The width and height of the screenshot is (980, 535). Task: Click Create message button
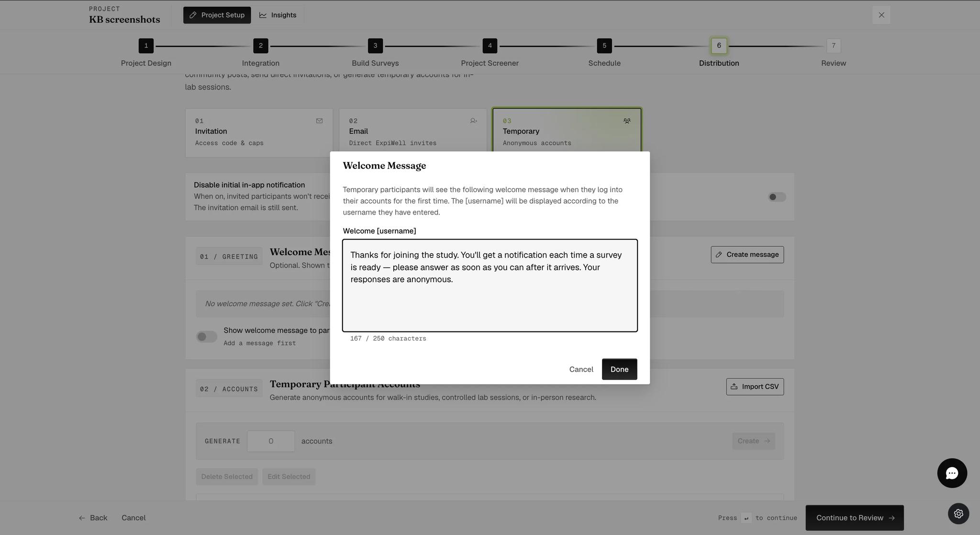point(747,254)
